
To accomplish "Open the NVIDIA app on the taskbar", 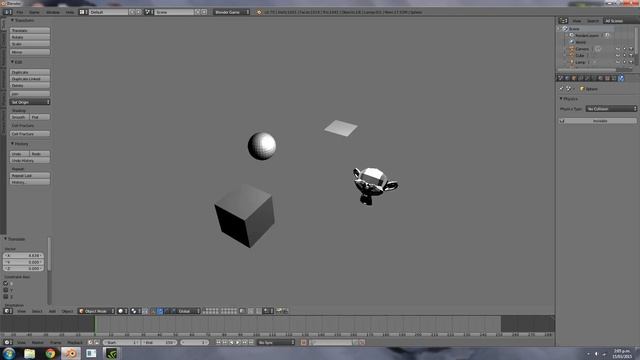I will pyautogui.click(x=111, y=353).
